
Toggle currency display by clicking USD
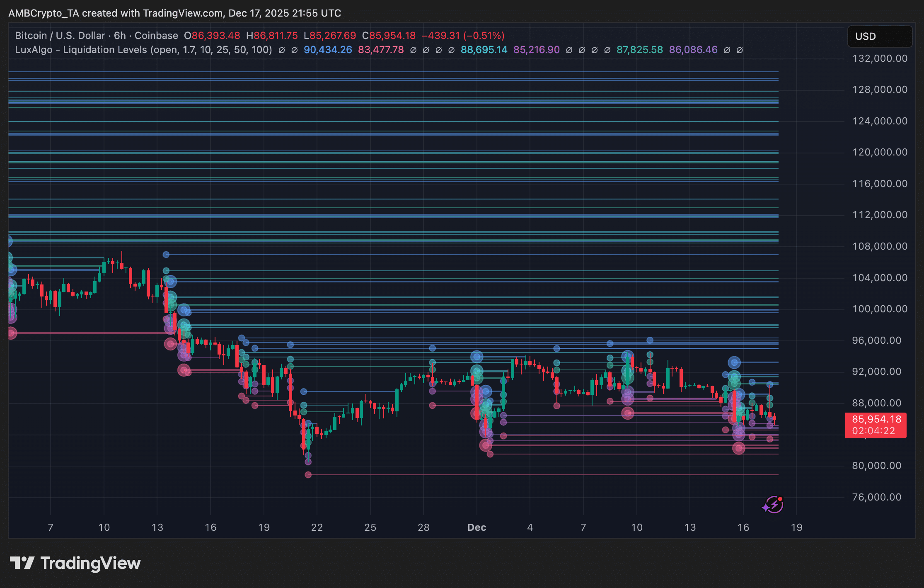879,36
